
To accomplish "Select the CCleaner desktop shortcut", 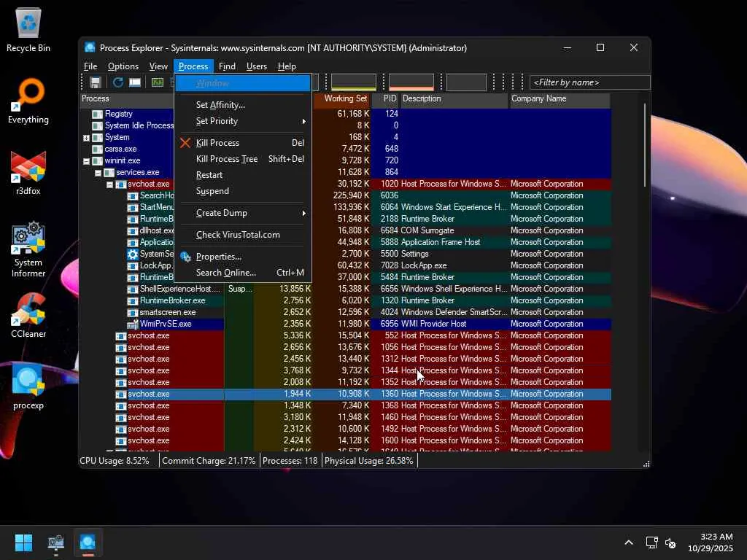I will [x=28, y=316].
